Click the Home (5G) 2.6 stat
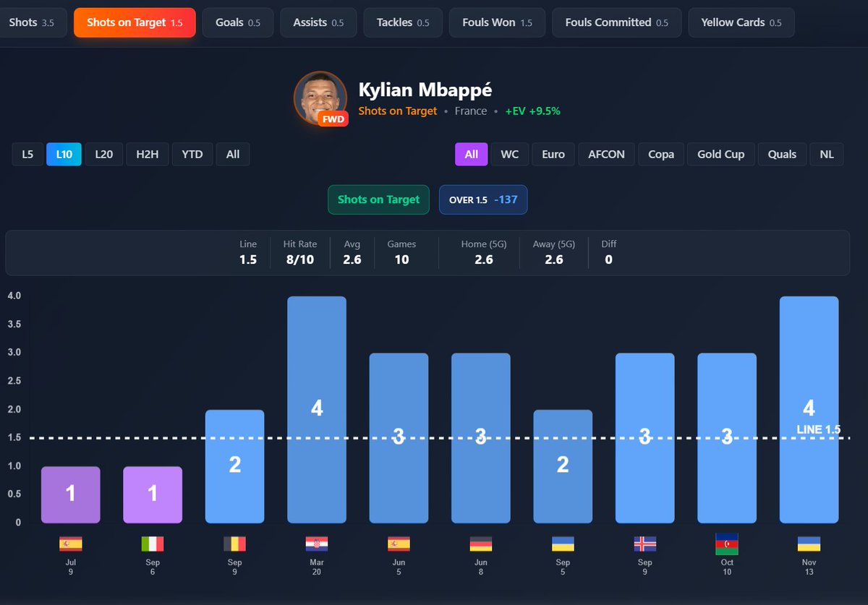 484,252
